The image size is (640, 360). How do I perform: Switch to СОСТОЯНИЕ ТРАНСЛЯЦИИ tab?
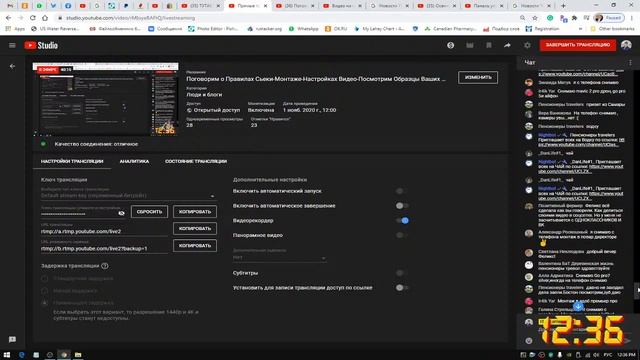[x=196, y=161]
